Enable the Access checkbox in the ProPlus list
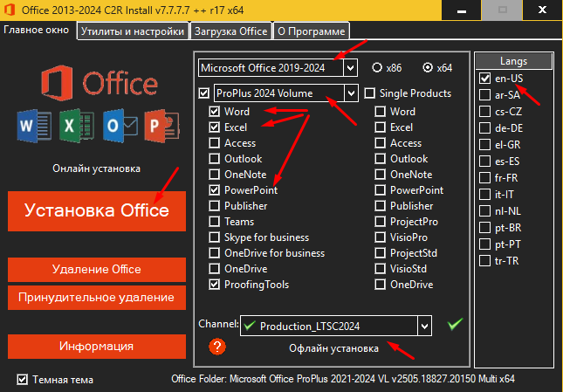563x392 pixels. click(x=215, y=143)
